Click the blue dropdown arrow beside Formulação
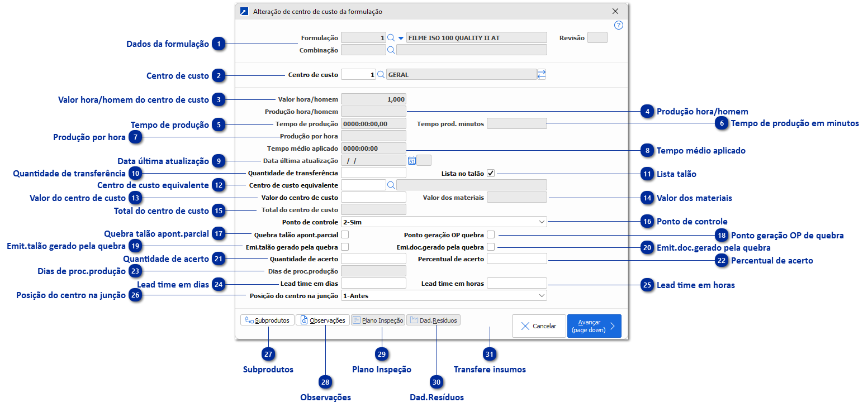Image resolution: width=868 pixels, height=412 pixels. 401,39
